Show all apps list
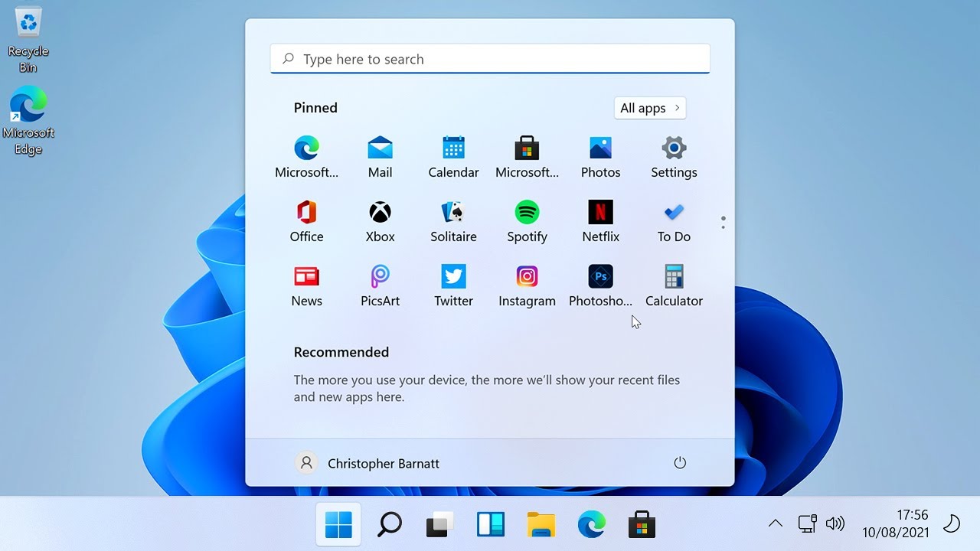Viewport: 980px width, 551px height. coord(650,108)
